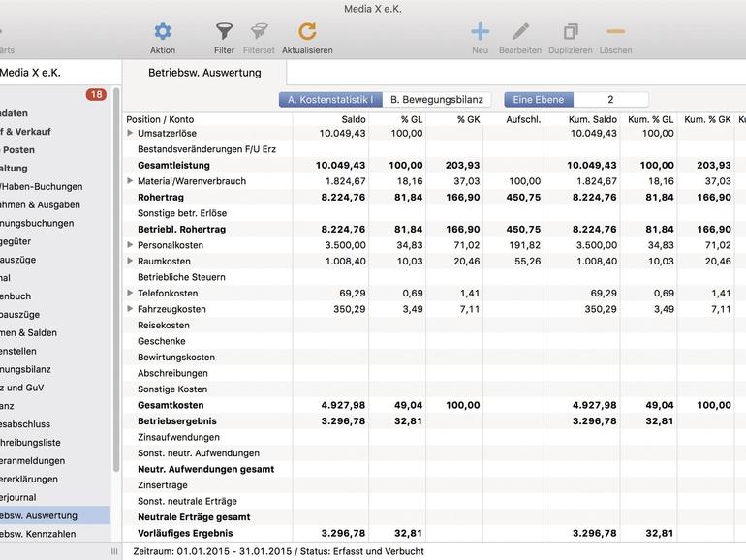Select the Gesamtleistung row label
The width and height of the screenshot is (746, 560).
[x=173, y=165]
